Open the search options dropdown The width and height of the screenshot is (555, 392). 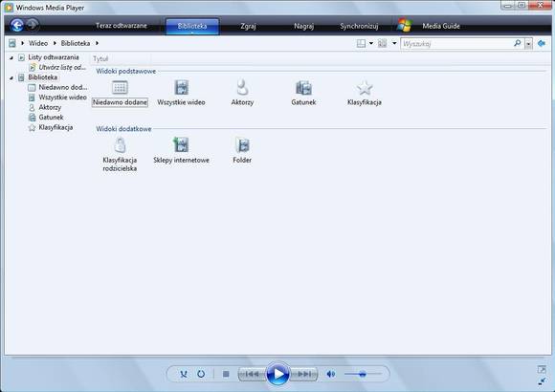(528, 44)
